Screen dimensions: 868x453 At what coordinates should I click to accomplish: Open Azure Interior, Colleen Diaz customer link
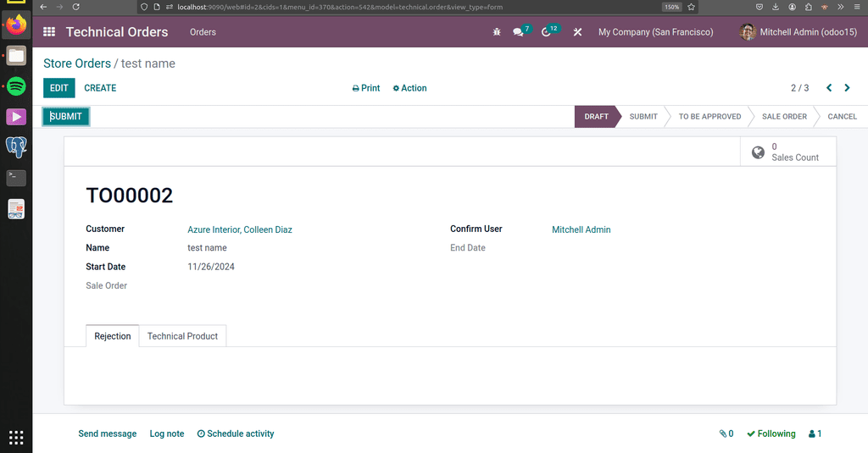(240, 229)
